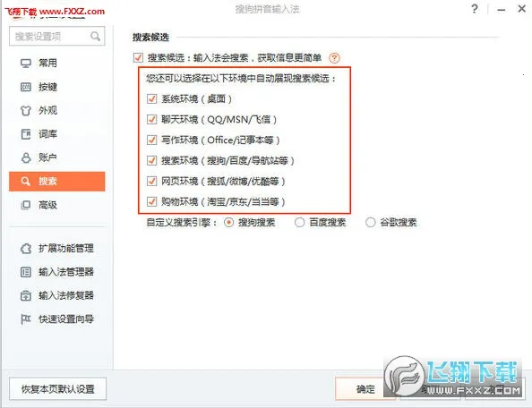Open the 外观 shirt icon
This screenshot has height=408, width=532.
[26, 110]
